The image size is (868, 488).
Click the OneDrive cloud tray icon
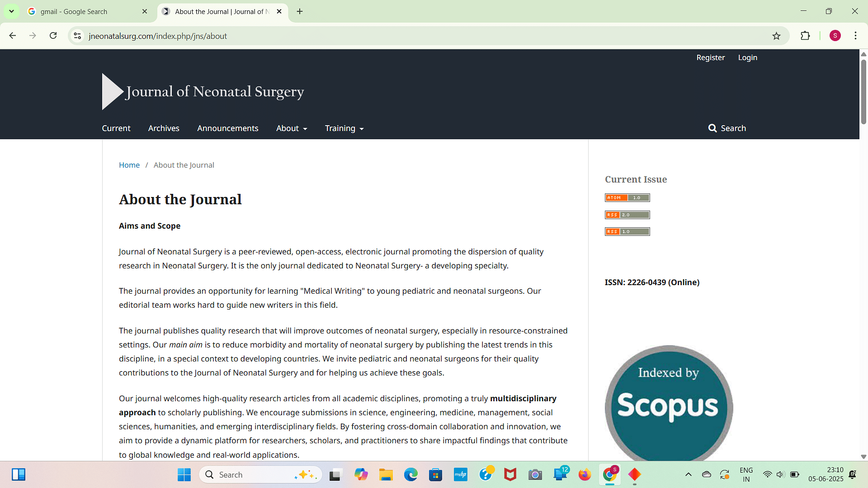click(x=706, y=474)
